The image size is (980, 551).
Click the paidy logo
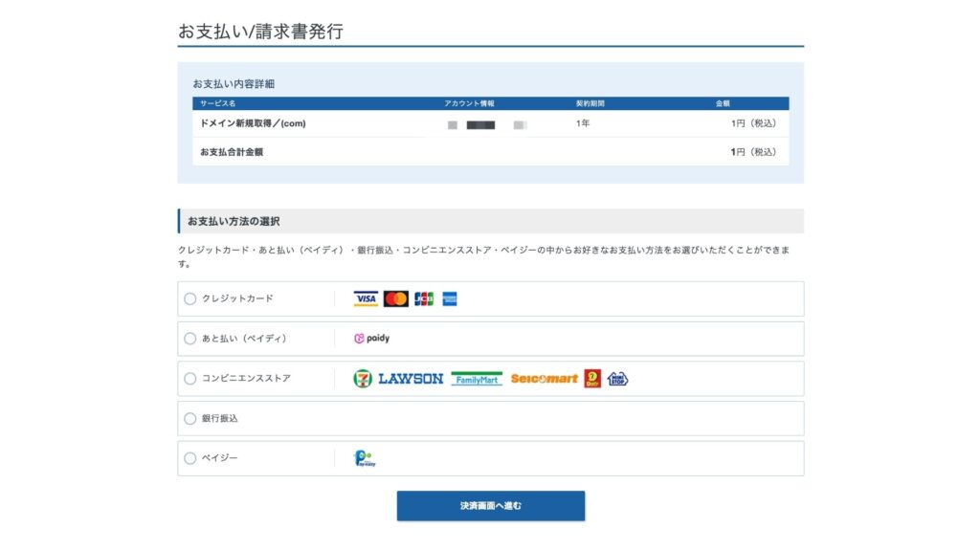coord(372,338)
